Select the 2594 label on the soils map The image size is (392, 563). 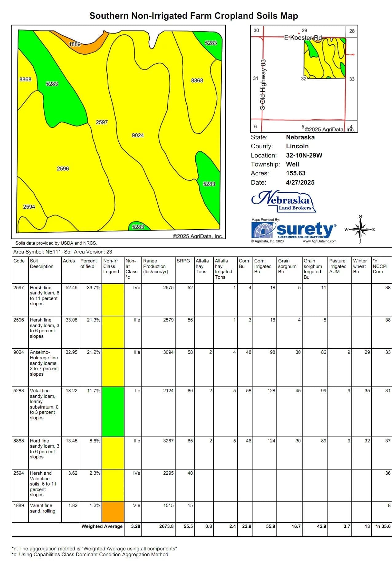click(29, 207)
